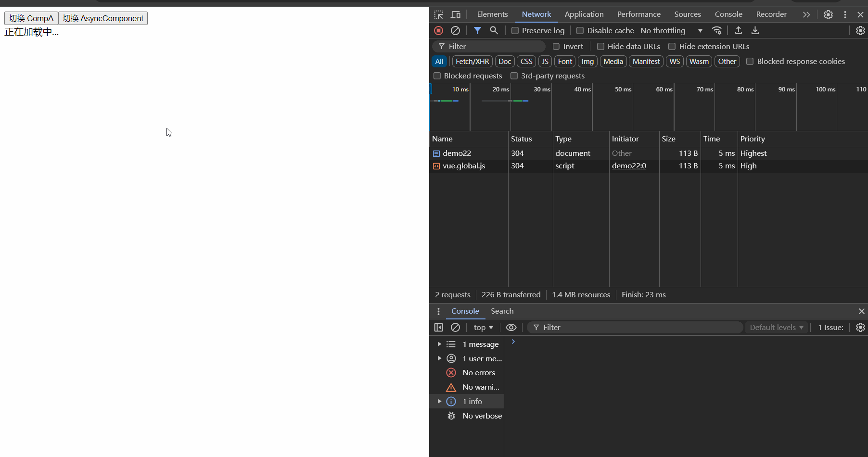Filter requests by CSS type

526,62
